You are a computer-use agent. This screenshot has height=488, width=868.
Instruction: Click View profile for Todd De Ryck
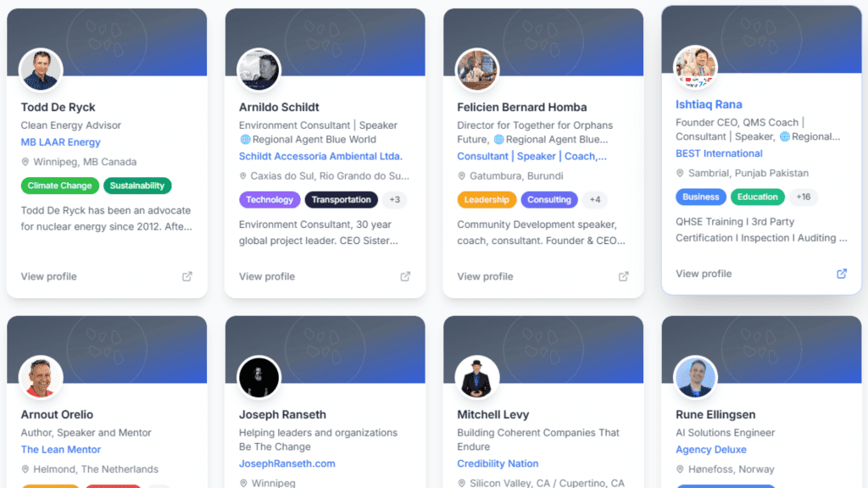click(x=48, y=276)
